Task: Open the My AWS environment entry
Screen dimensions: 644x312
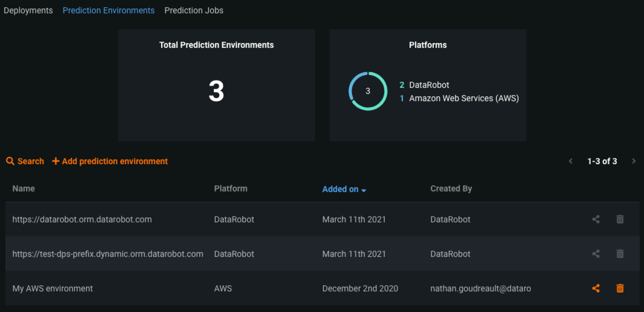Action: pos(53,288)
